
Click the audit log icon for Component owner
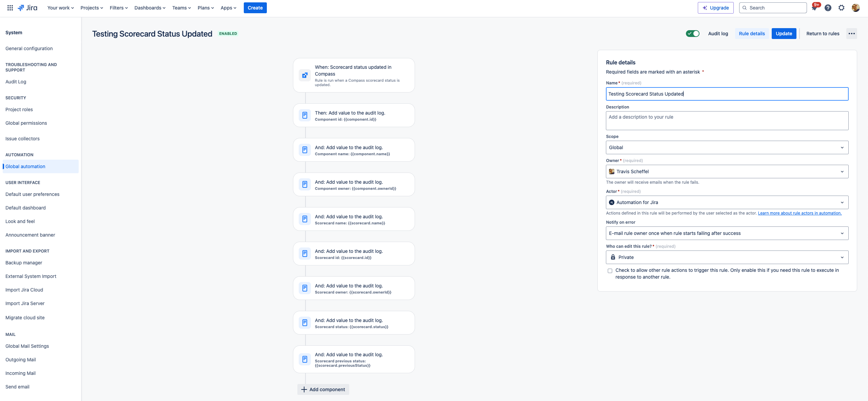pyautogui.click(x=305, y=184)
